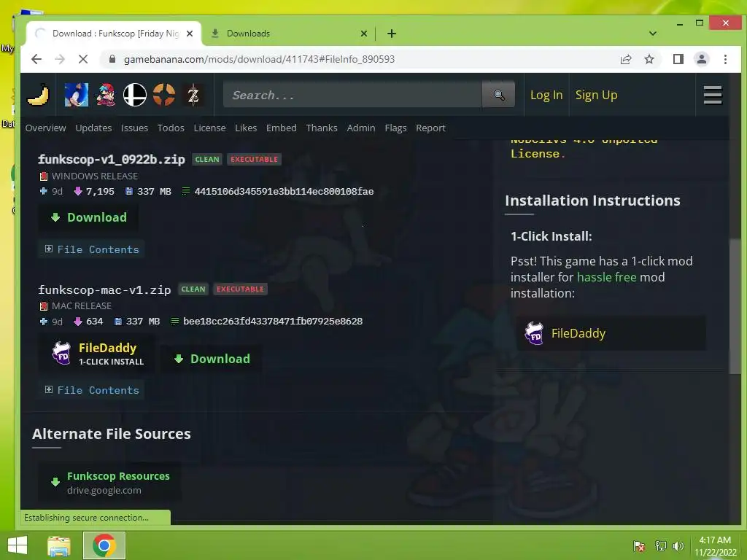Share this page icon in address bar
The image size is (747, 560).
tap(625, 59)
